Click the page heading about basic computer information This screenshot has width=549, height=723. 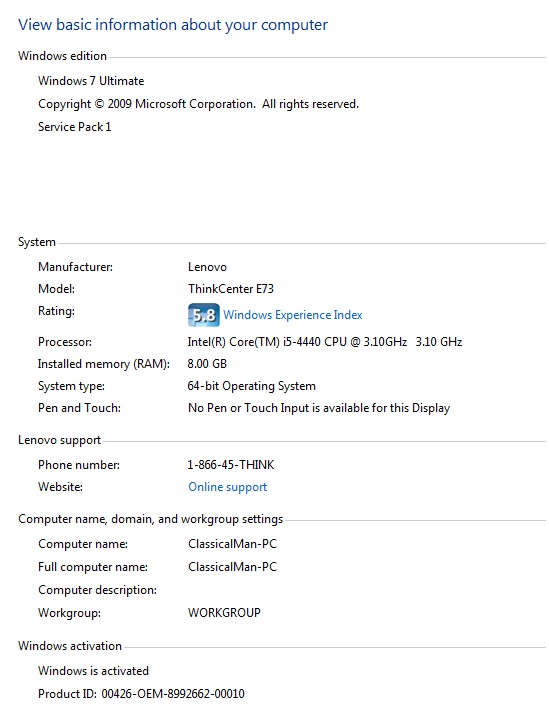[x=173, y=24]
